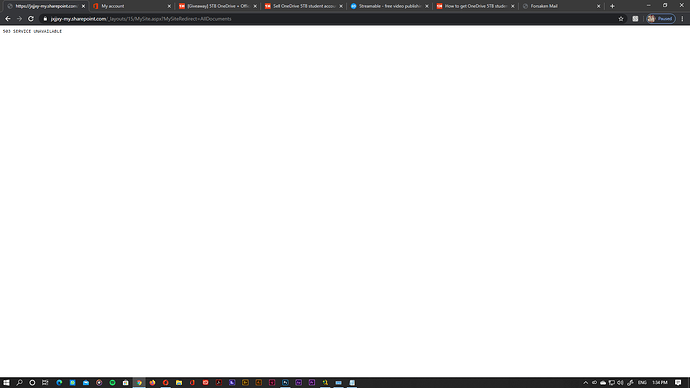Switch to the Sell OneDrive 5TB student tab
This screenshot has width=690, height=388.
(304, 6)
